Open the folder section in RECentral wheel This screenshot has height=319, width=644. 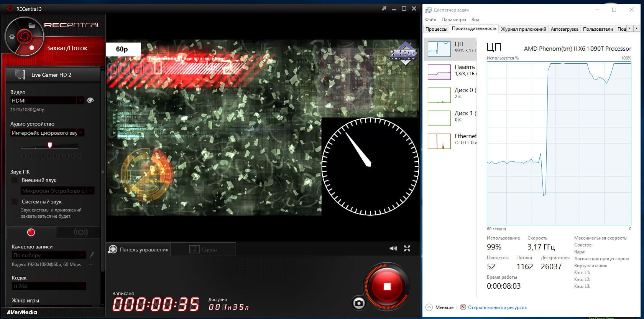32,26
